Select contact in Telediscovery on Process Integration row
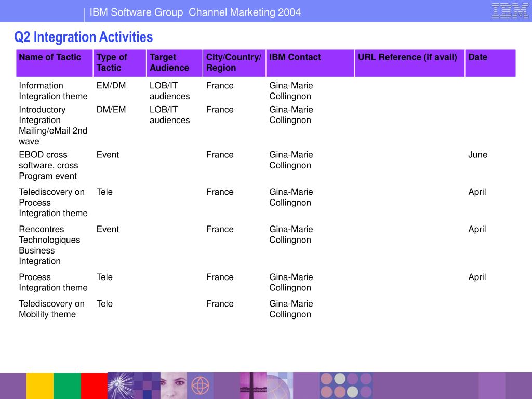 point(291,197)
